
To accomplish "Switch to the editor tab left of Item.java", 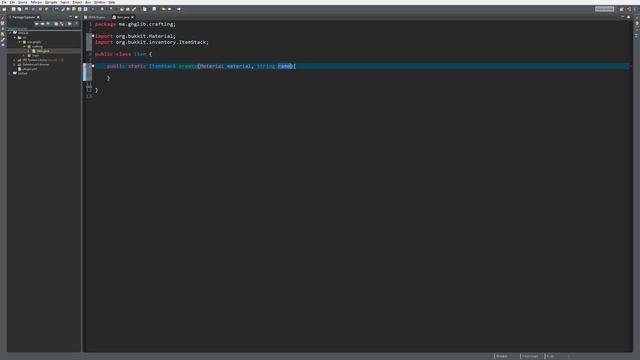I will tap(96, 17).
